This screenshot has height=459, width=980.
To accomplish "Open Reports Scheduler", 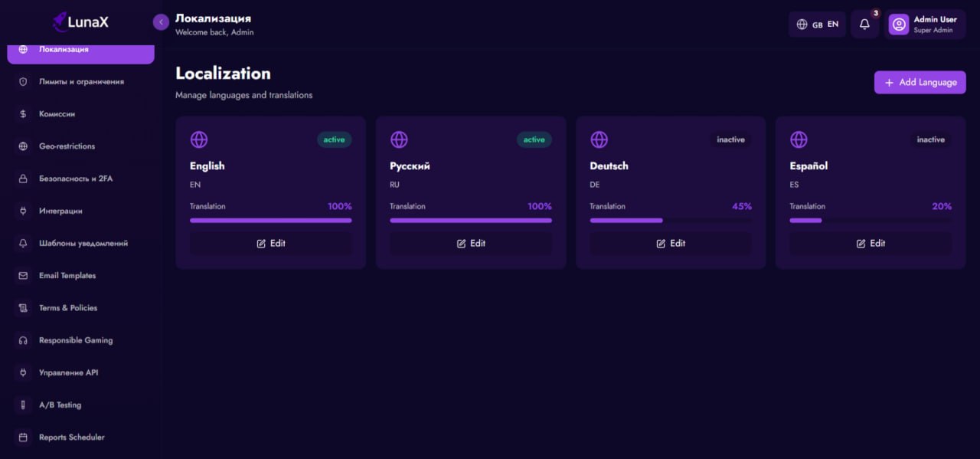I will [x=80, y=438].
